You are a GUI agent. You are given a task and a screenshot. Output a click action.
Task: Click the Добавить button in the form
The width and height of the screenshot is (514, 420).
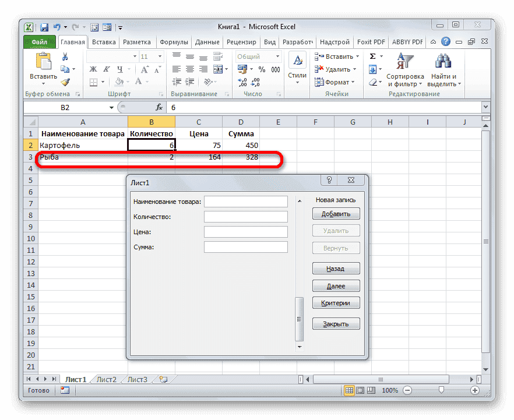[x=336, y=213]
